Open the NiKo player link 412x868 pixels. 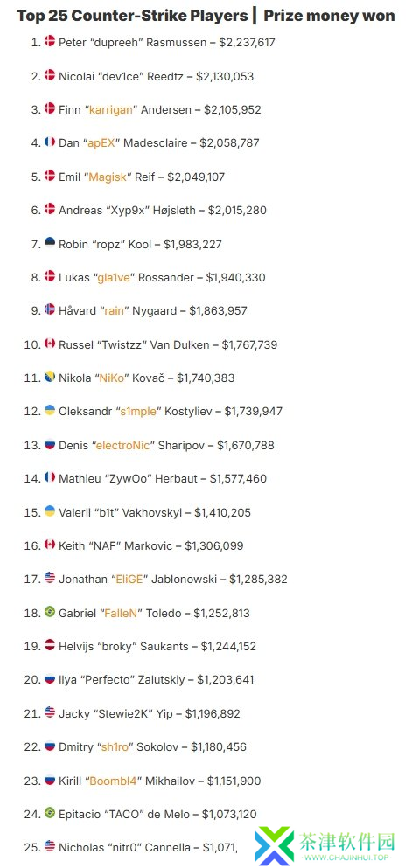pyautogui.click(x=112, y=378)
